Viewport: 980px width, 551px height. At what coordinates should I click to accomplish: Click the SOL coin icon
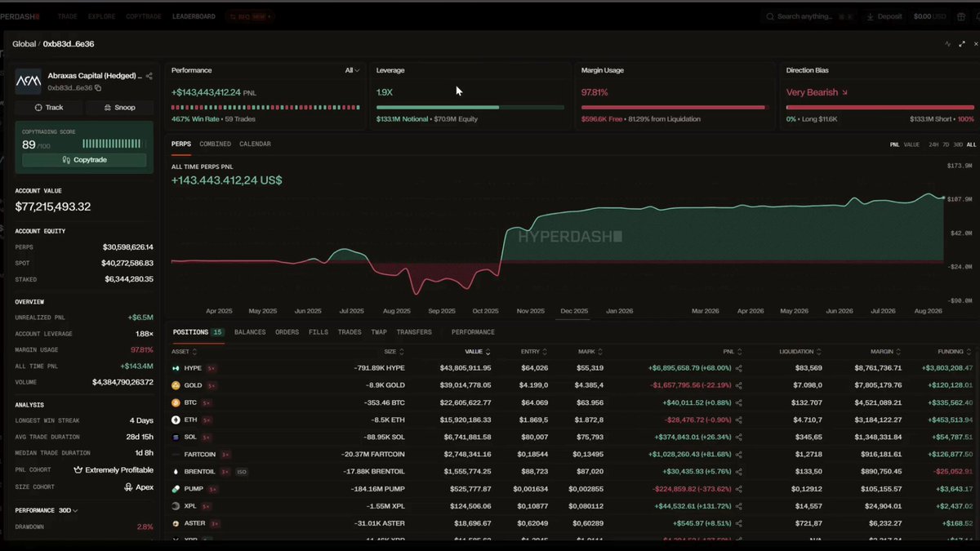[x=176, y=437]
